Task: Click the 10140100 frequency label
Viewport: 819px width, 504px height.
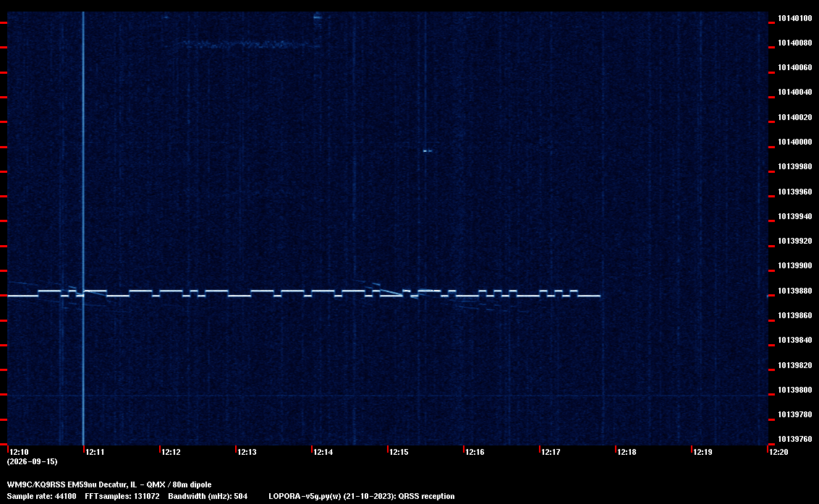Action: (795, 18)
